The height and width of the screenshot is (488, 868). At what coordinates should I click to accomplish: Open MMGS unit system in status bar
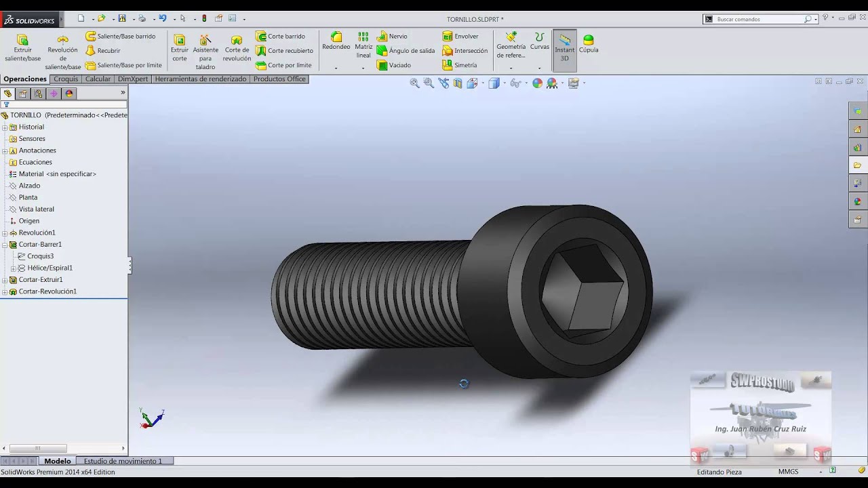[788, 472]
